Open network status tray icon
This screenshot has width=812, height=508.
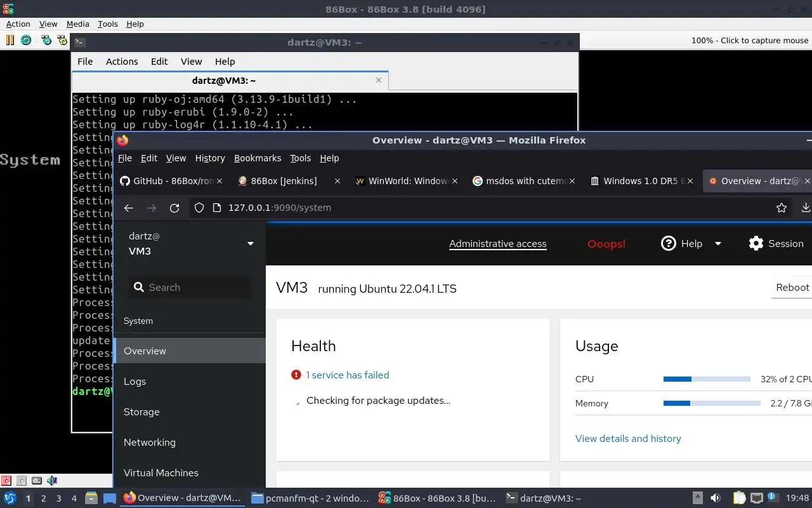pyautogui.click(x=756, y=498)
